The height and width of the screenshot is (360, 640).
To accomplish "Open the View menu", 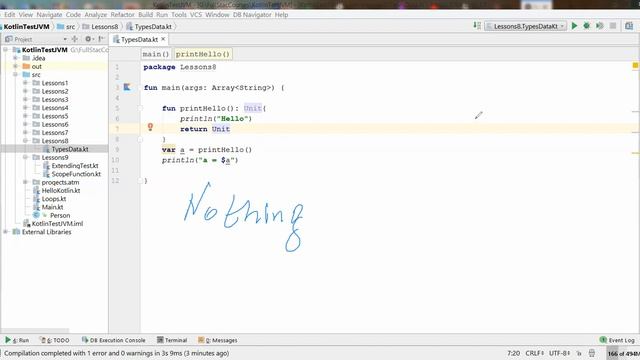I will click(x=25, y=14).
